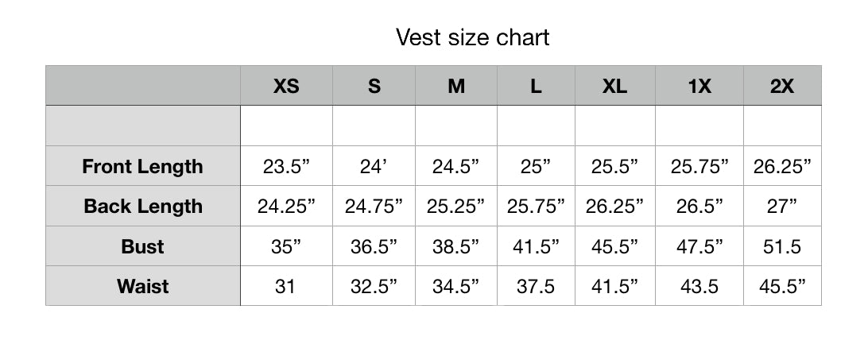This screenshot has width=868, height=344.
Task: Click the M column header
Action: pos(456,87)
